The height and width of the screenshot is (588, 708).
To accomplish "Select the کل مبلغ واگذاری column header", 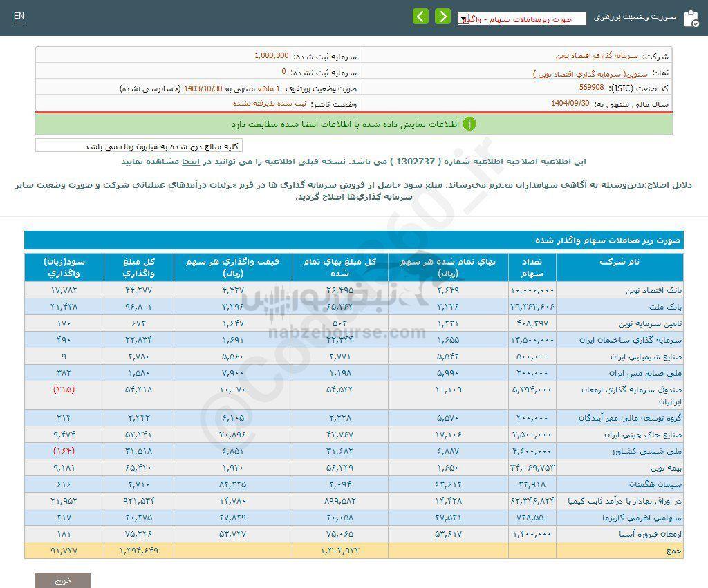I will click(138, 267).
